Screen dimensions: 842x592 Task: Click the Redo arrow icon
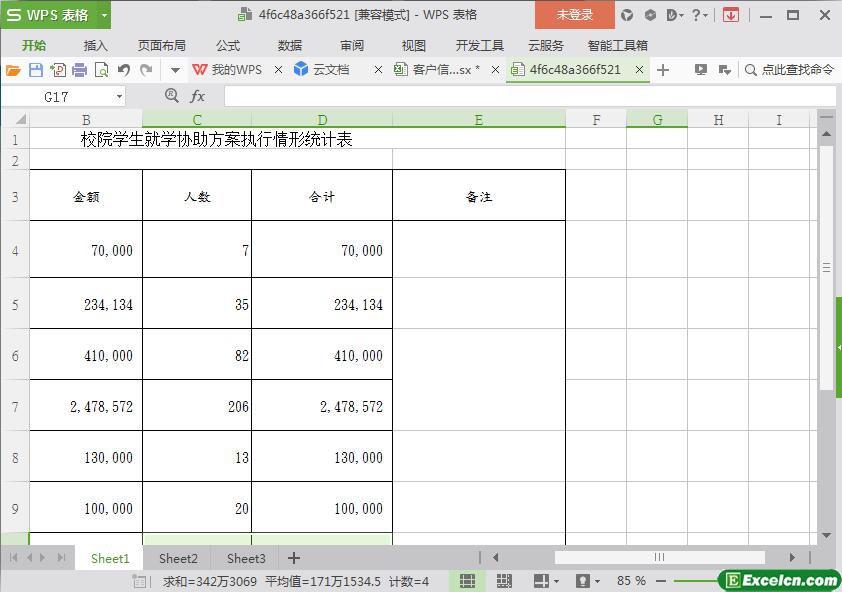[146, 70]
